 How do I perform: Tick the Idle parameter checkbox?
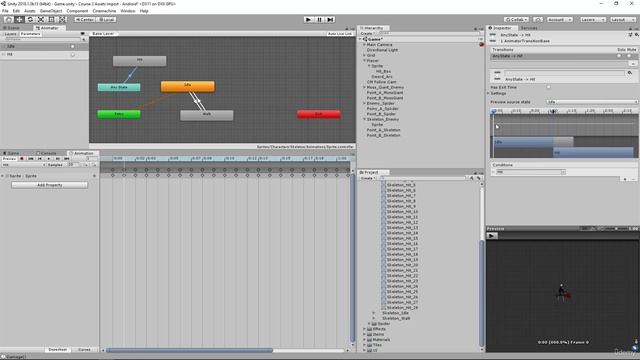pos(73,47)
